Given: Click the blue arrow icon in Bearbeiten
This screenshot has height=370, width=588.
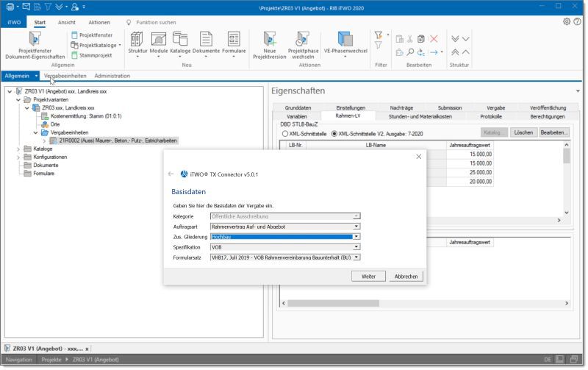Looking at the screenshot, I should point(434,52).
